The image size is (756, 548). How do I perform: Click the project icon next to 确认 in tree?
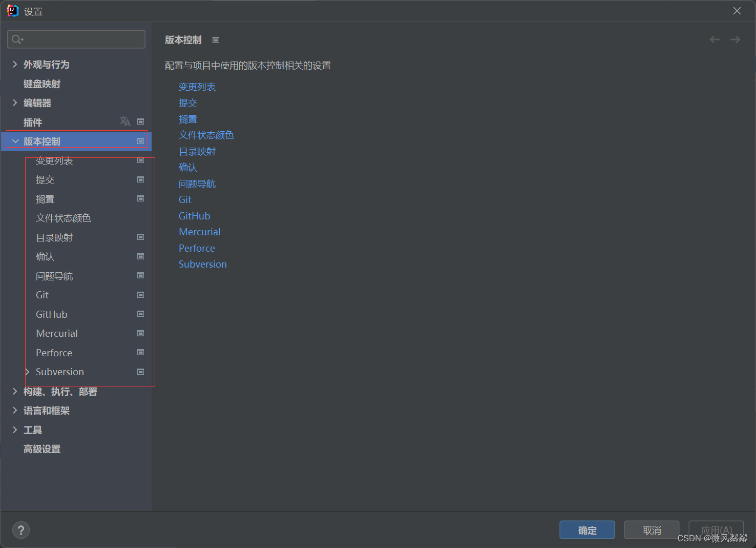point(140,256)
